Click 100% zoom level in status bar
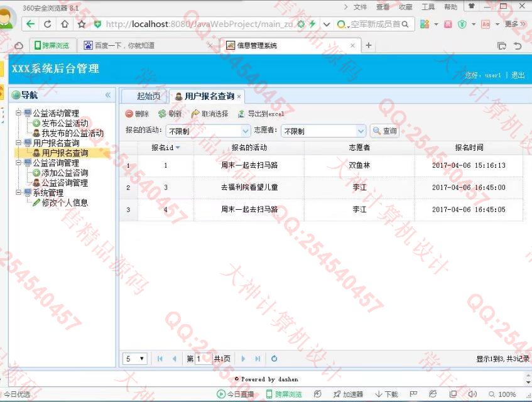Viewport: 532px width, 402px height. [x=502, y=394]
